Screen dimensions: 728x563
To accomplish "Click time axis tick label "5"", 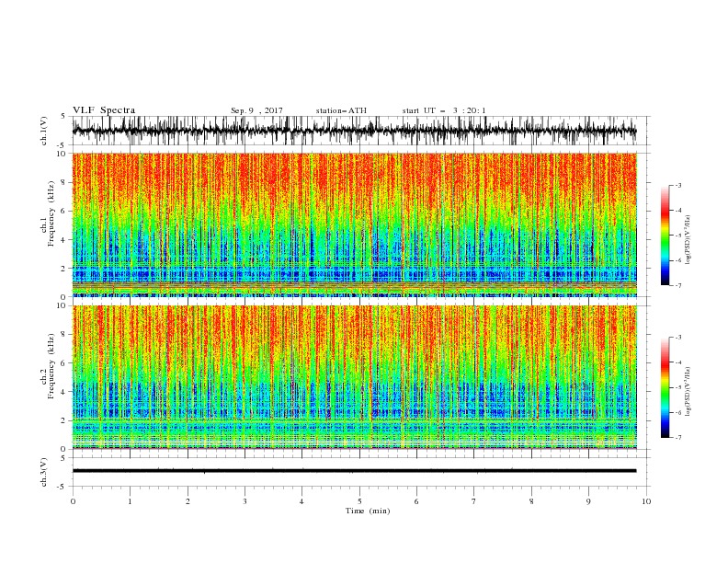I will tap(359, 501).
